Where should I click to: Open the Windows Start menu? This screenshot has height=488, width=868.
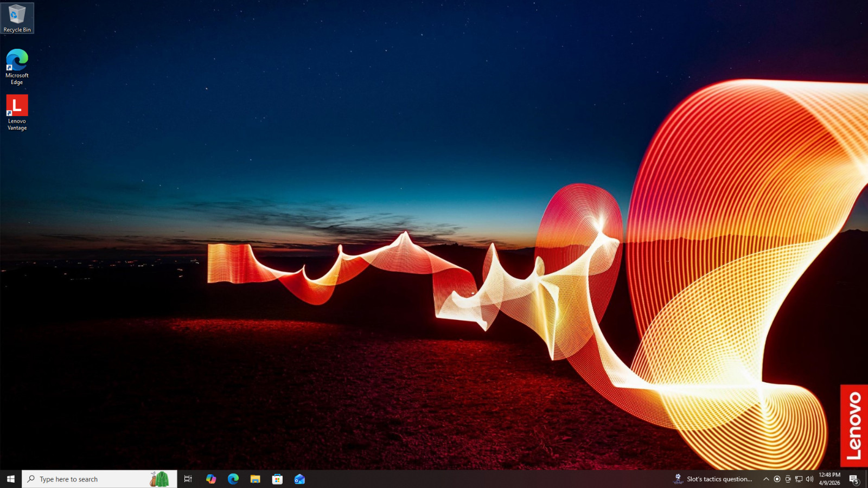coord(11,479)
